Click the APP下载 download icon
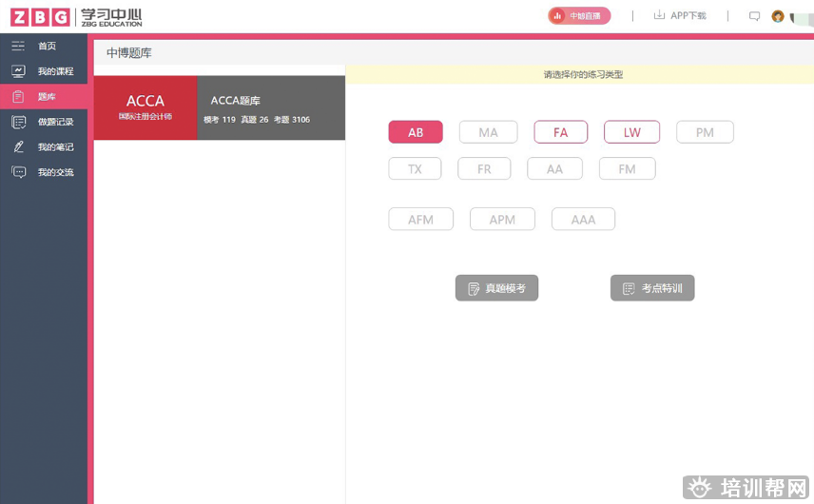Viewport: 814px width, 504px height. click(x=659, y=15)
